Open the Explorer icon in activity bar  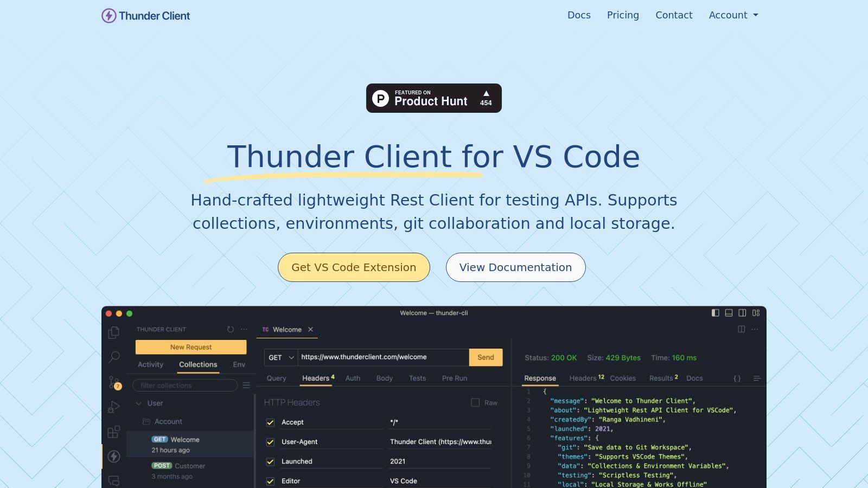coord(114,332)
